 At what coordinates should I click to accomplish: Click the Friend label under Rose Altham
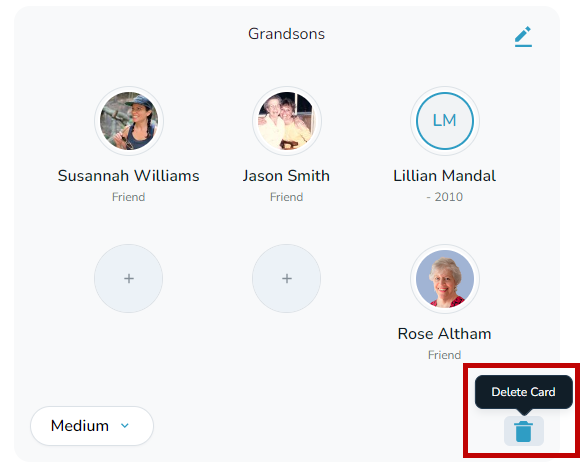coord(444,355)
